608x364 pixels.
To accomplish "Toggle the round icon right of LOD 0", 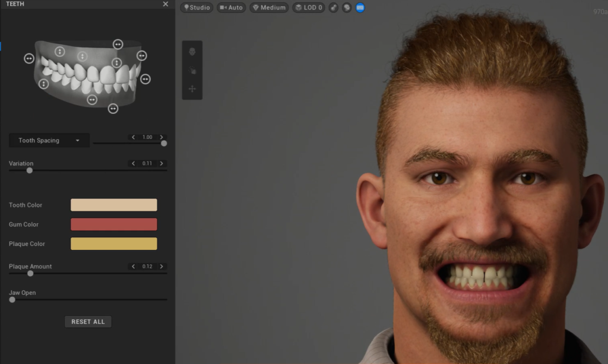I will (333, 8).
